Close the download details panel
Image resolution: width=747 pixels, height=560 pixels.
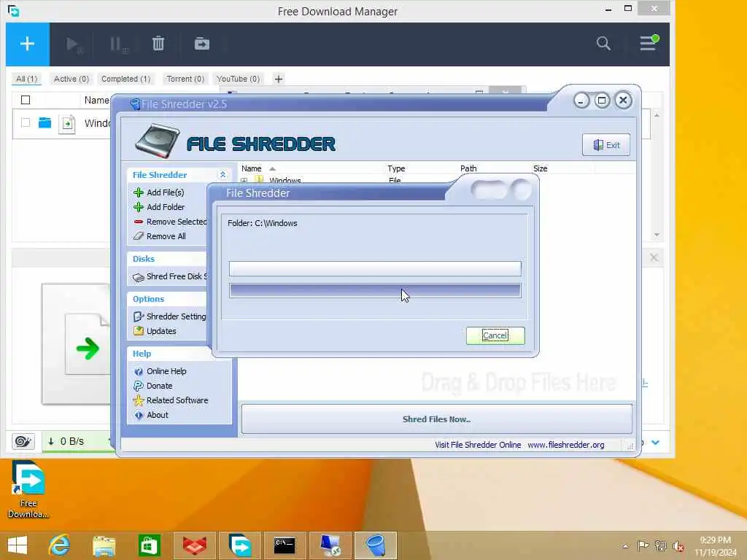pyautogui.click(x=654, y=257)
